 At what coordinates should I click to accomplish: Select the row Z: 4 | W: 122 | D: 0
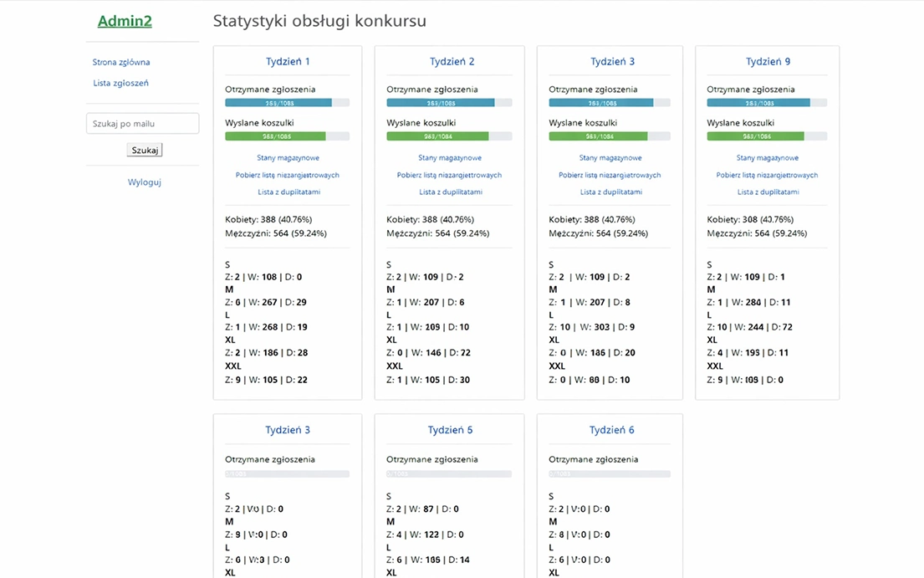pyautogui.click(x=425, y=535)
